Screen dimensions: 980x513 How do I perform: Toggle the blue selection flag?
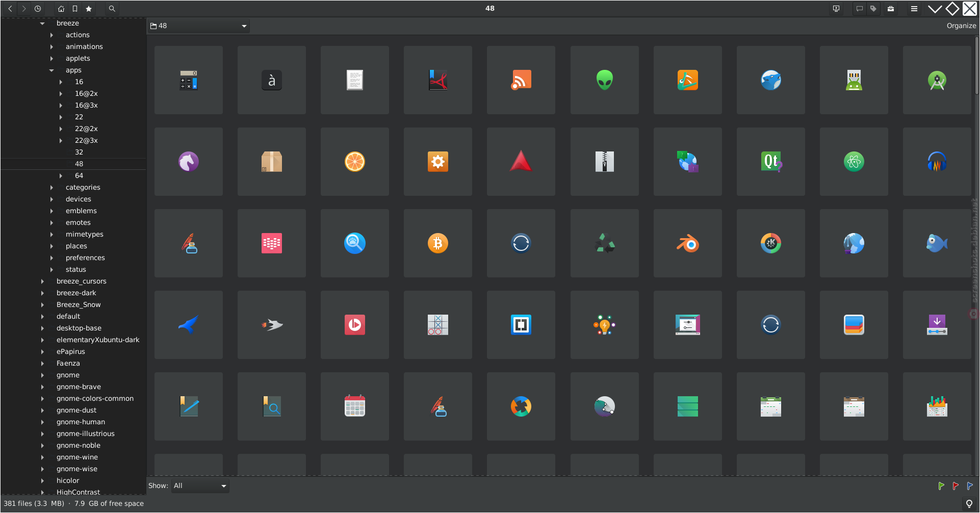(970, 486)
